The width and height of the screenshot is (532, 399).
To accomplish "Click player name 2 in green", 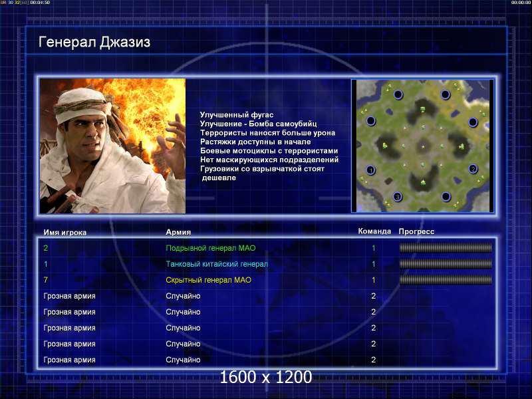I will [45, 248].
